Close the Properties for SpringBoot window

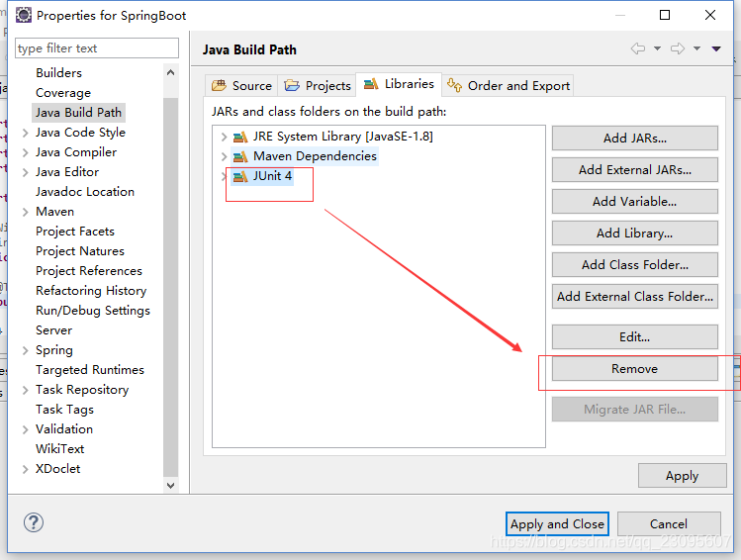tap(709, 15)
